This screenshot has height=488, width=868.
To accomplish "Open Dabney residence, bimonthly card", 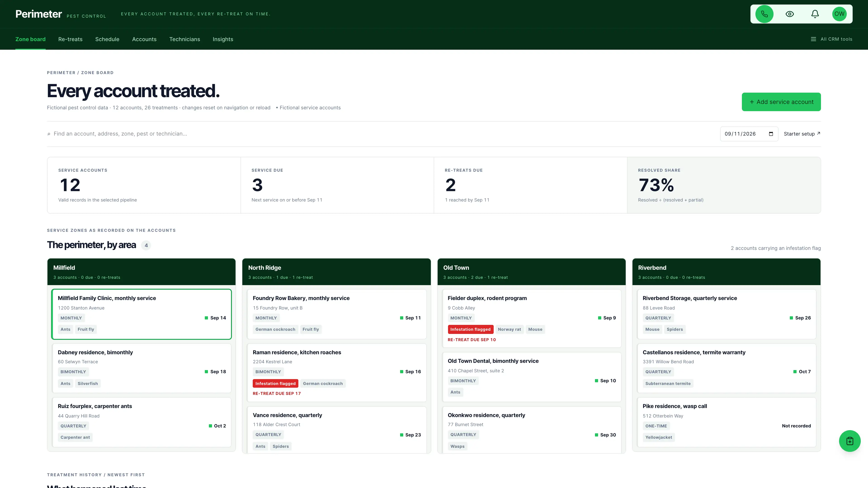I will [x=142, y=368].
